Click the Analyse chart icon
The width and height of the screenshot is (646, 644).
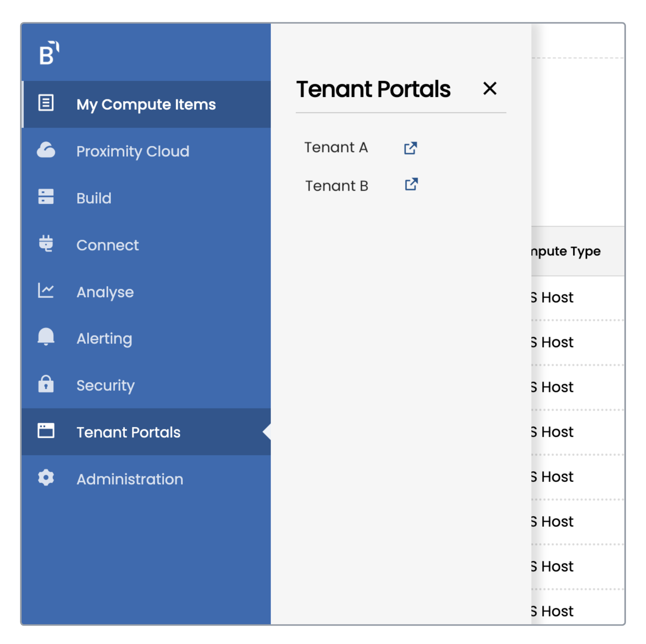[46, 290]
